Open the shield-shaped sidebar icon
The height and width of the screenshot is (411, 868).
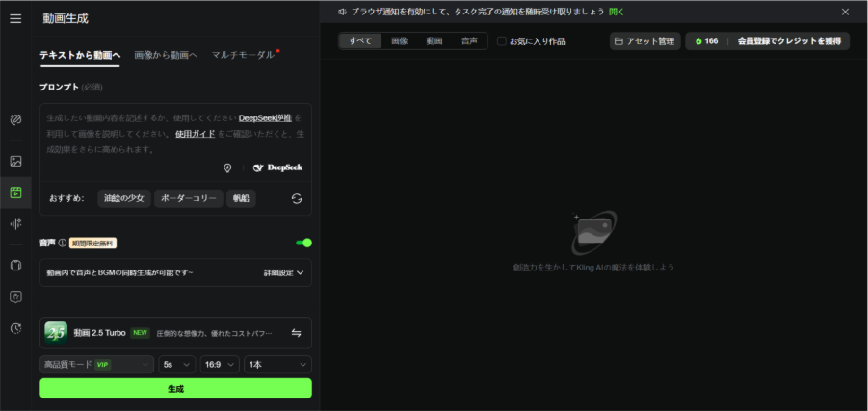[15, 297]
